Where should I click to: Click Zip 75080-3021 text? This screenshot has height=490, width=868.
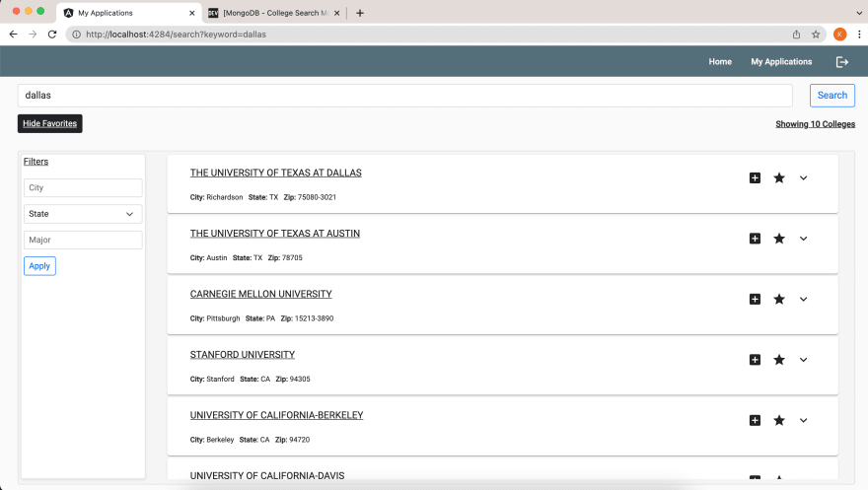coord(310,197)
